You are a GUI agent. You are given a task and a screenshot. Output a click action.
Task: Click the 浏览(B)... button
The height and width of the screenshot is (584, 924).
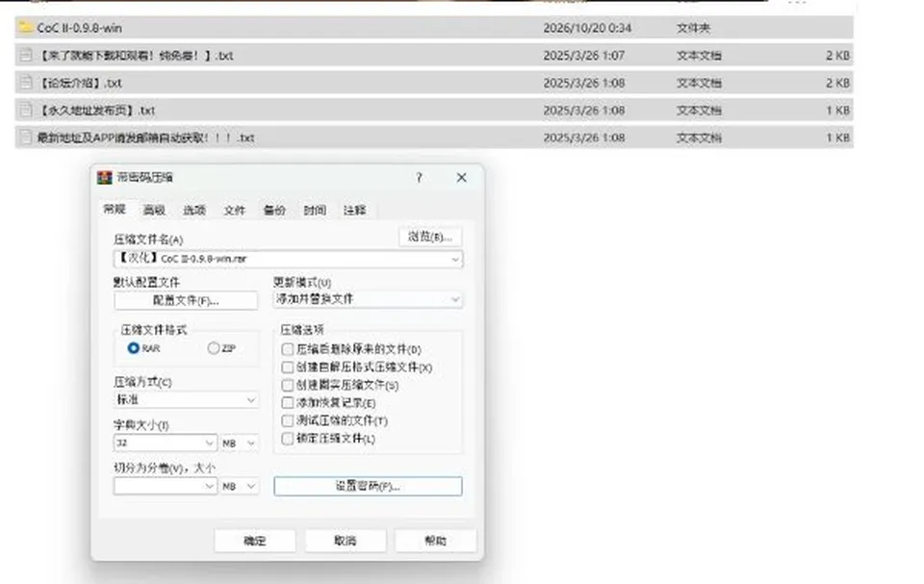[430, 237]
